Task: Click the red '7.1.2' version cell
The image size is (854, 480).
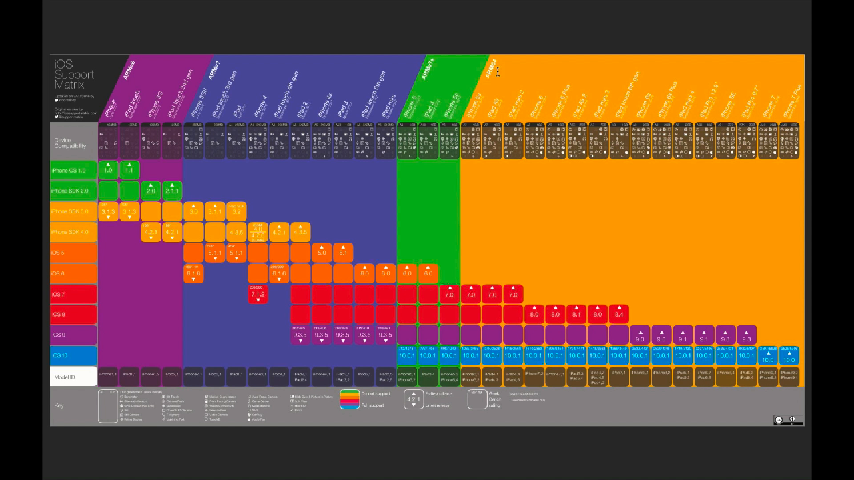Action: pos(258,294)
